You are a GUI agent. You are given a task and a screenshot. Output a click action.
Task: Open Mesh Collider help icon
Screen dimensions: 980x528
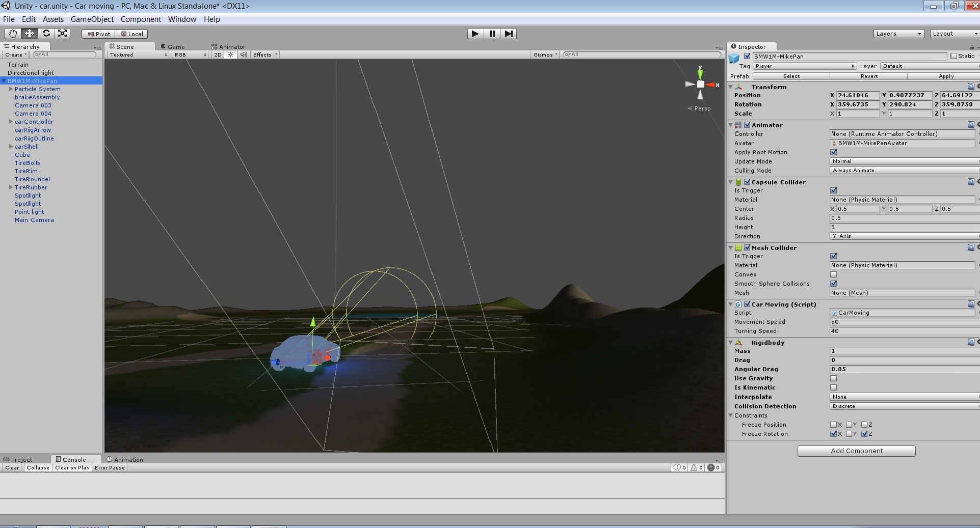pyautogui.click(x=970, y=247)
